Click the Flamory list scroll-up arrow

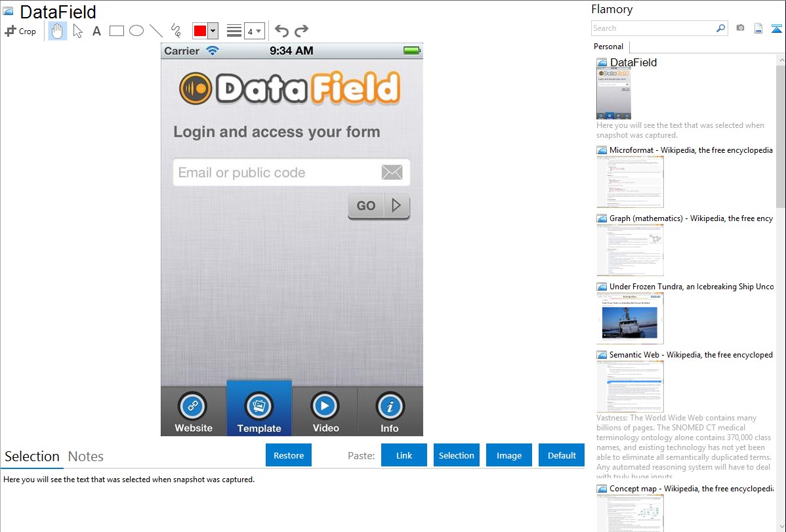click(781, 60)
